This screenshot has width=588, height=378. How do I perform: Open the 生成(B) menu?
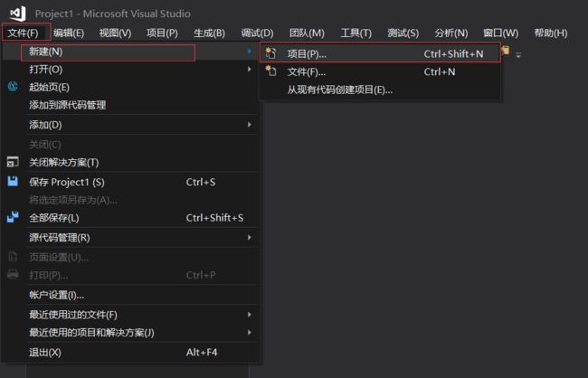pos(209,33)
